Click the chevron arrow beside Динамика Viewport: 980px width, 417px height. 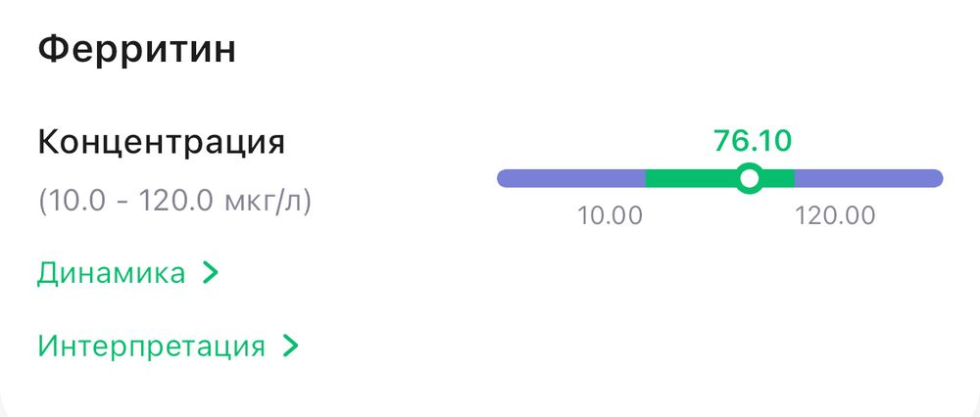point(209,273)
